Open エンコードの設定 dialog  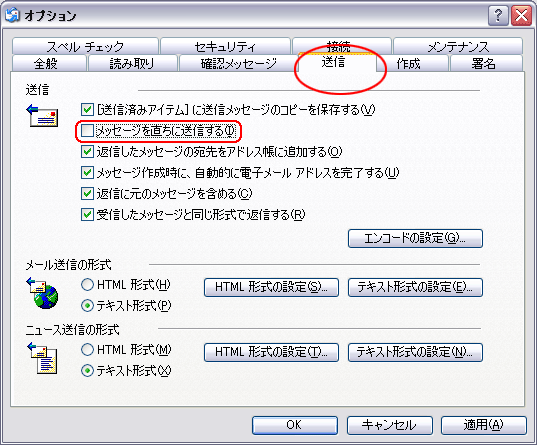click(415, 238)
